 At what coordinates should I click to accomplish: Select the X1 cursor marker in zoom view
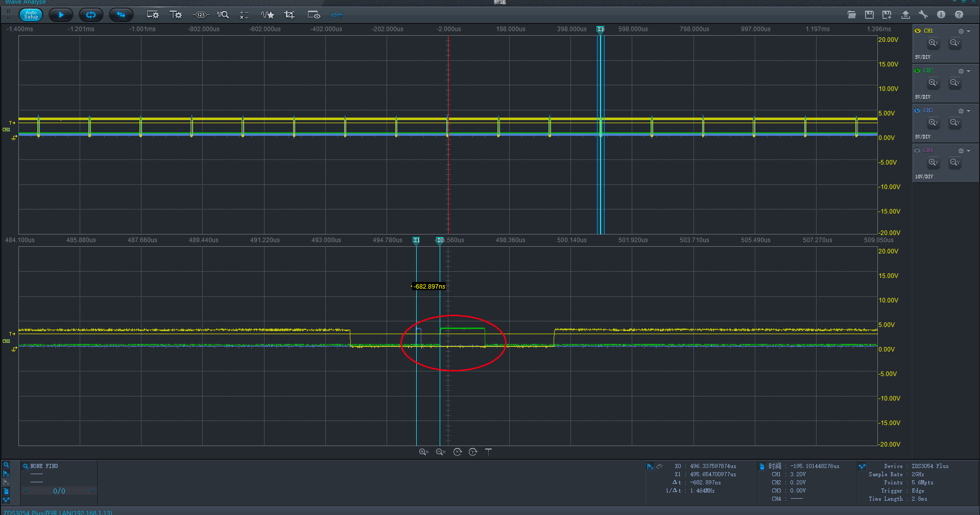coord(416,241)
